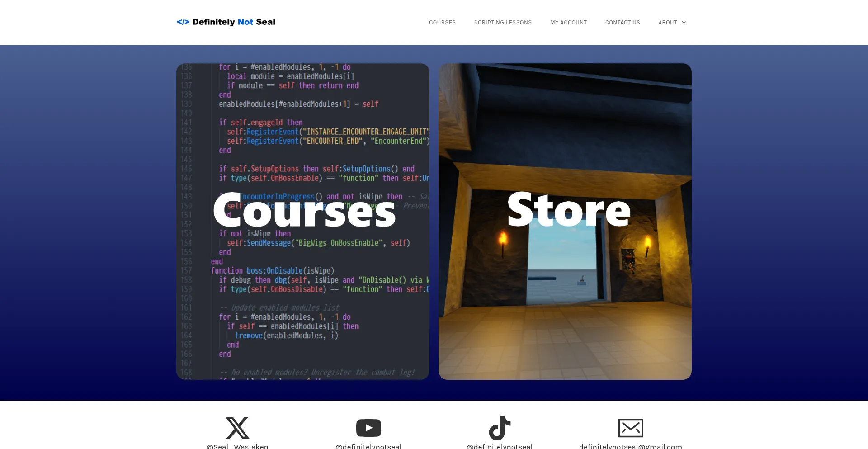Open the @Seal_WasTaken handle link
The width and height of the screenshot is (868, 449).
point(237,446)
